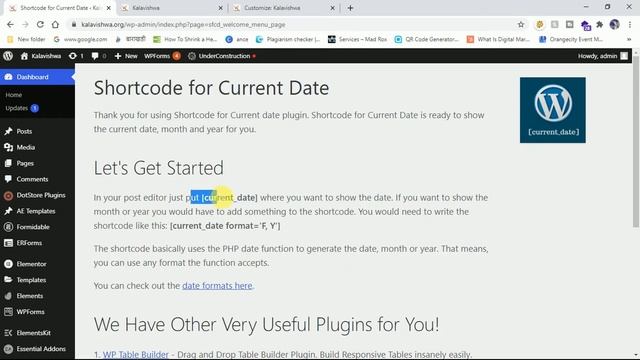Image resolution: width=640 pixels, height=360 pixels.
Task: Click the browser back arrow
Action: coord(10,24)
